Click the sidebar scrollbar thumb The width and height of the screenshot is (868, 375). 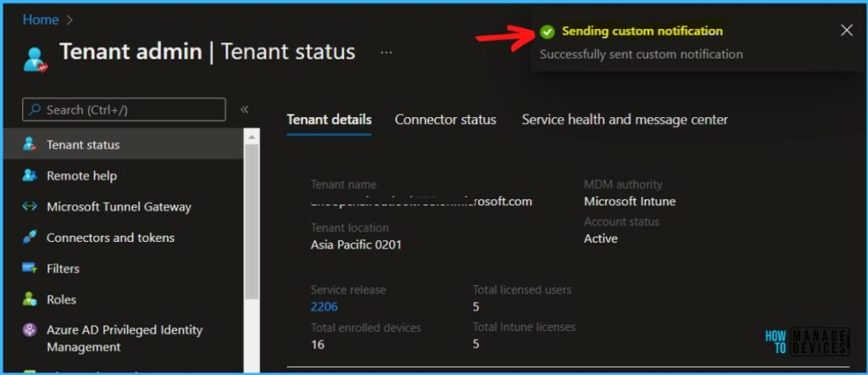(252, 221)
